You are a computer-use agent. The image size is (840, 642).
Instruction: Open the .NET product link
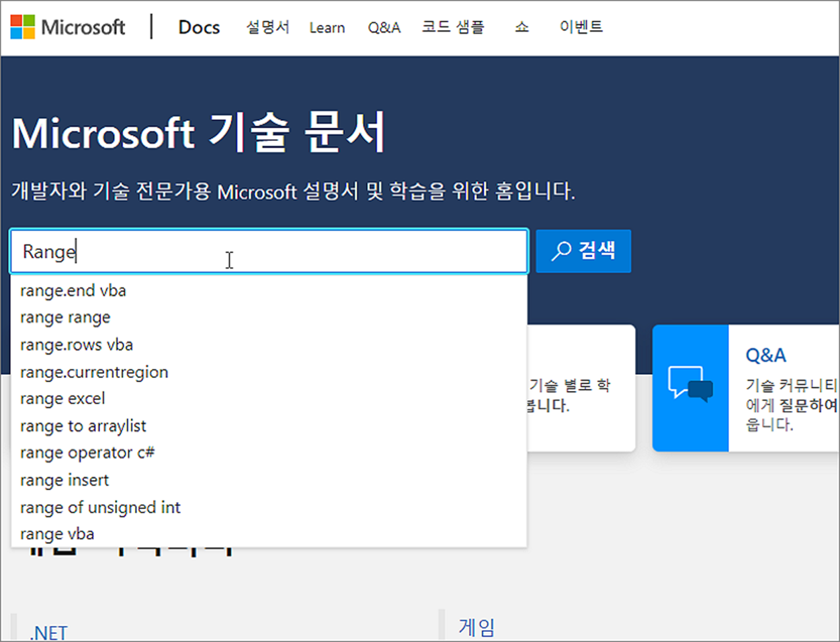point(49,633)
